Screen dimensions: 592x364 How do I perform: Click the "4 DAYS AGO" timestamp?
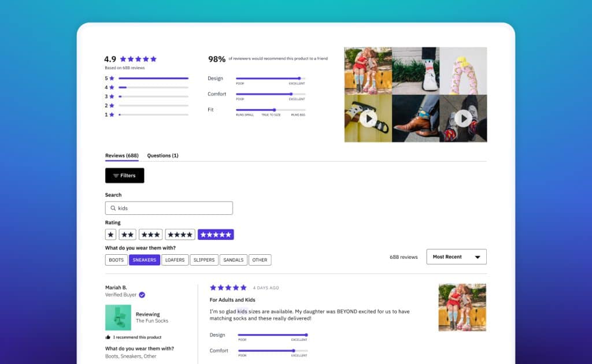266,288
